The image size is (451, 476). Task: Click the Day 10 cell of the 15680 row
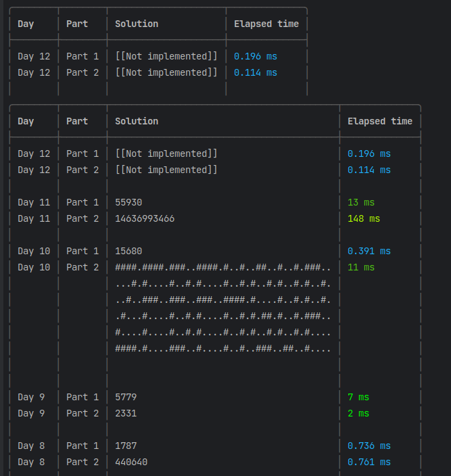point(34,252)
